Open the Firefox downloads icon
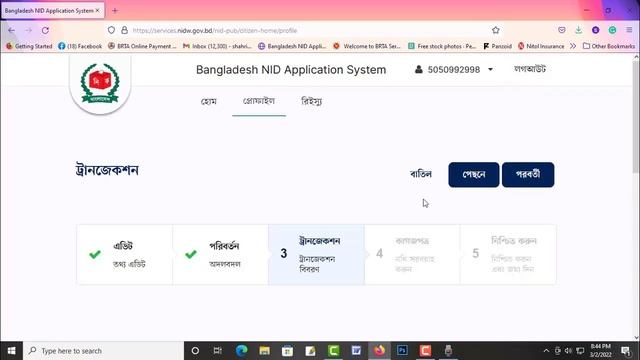The image size is (640, 360). pos(578,30)
